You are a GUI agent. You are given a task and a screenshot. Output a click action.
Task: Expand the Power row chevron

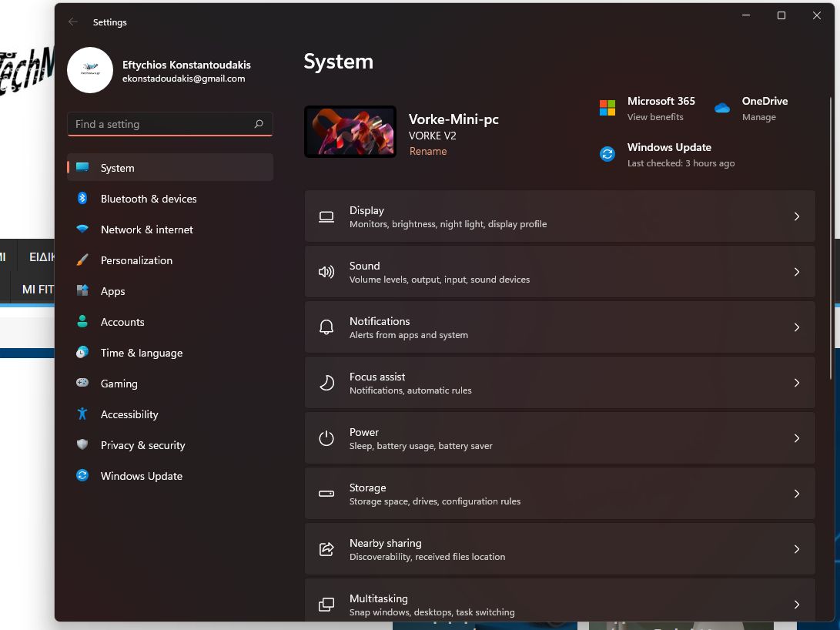(x=797, y=438)
